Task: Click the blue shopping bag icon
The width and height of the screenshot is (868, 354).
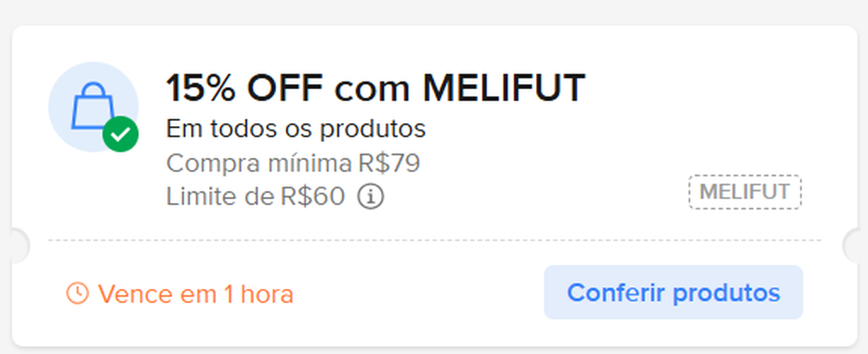Action: 91,105
